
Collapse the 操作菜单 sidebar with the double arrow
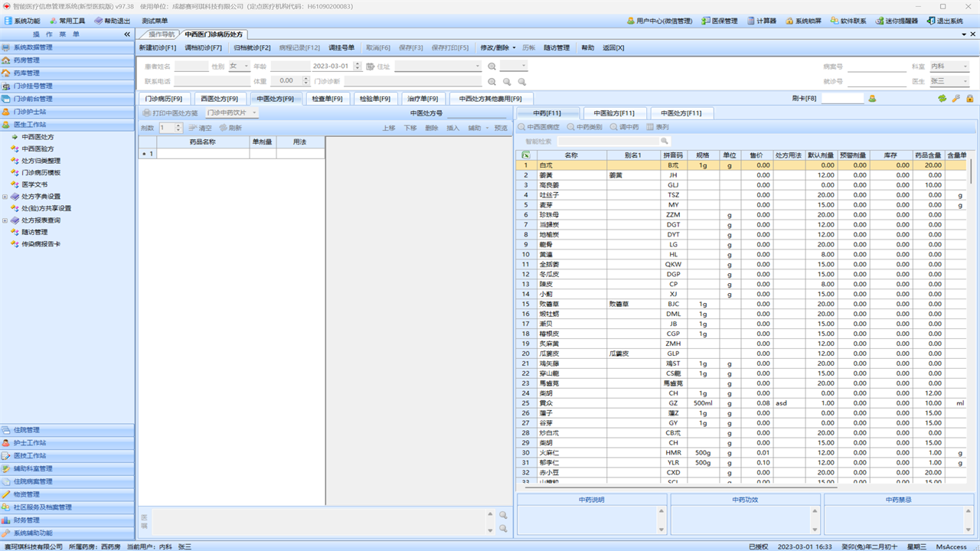point(127,34)
